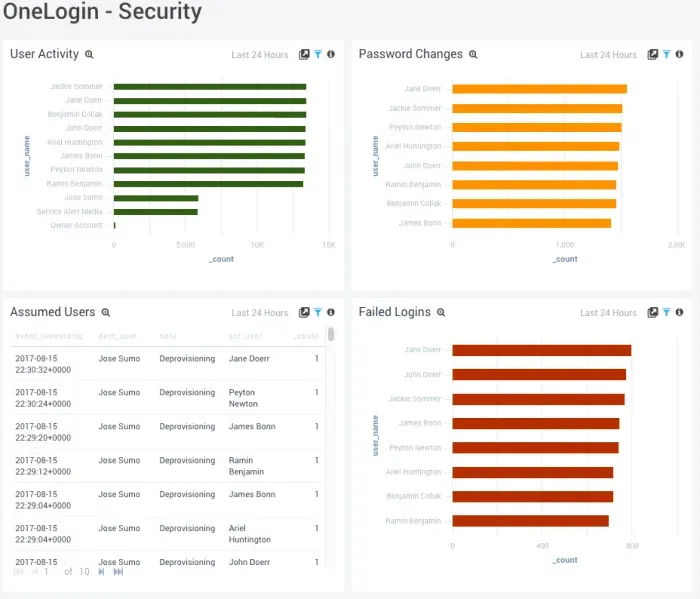Viewport: 700px width, 599px height.
Task: Show info icon details for Failed Logins
Action: 680,313
